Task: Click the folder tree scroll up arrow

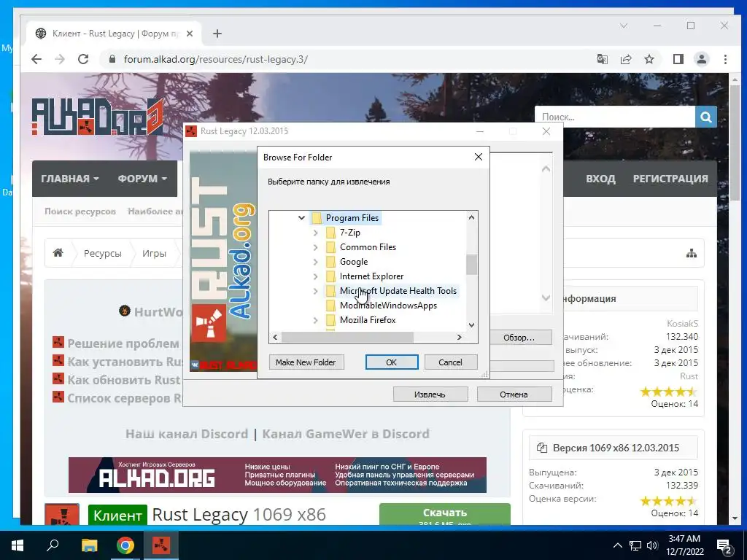Action: (472, 217)
